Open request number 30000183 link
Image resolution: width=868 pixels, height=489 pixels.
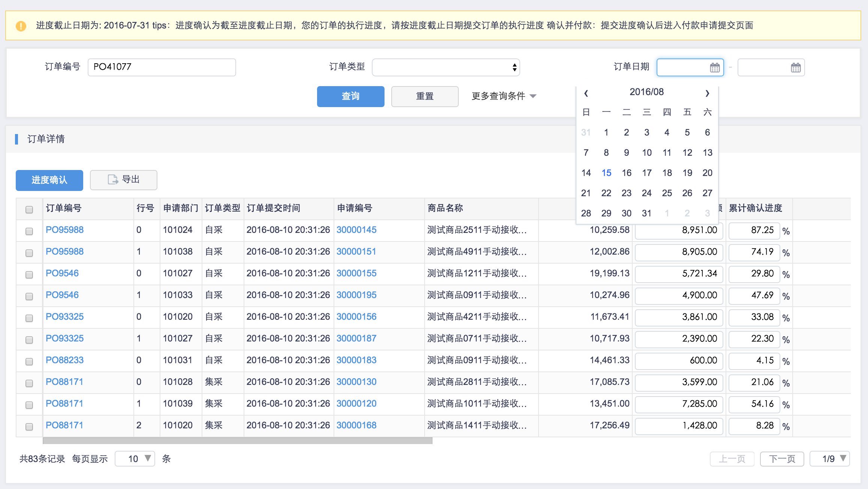(356, 360)
